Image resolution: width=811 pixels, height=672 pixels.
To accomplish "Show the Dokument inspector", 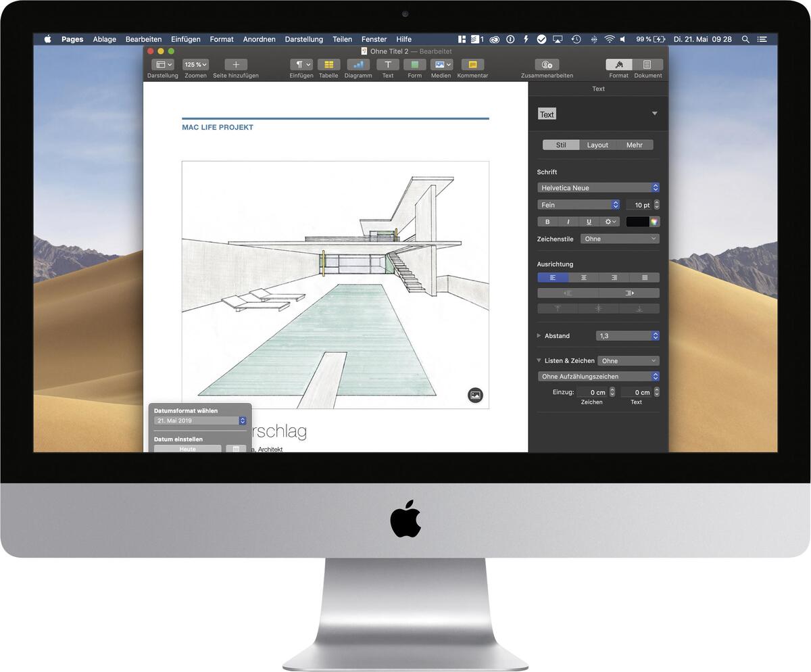I will pyautogui.click(x=647, y=65).
